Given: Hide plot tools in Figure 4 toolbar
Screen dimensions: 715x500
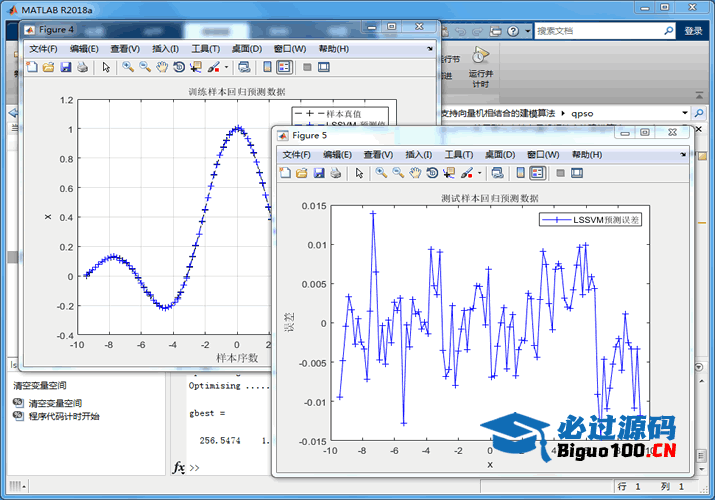Looking at the screenshot, I should tap(307, 67).
